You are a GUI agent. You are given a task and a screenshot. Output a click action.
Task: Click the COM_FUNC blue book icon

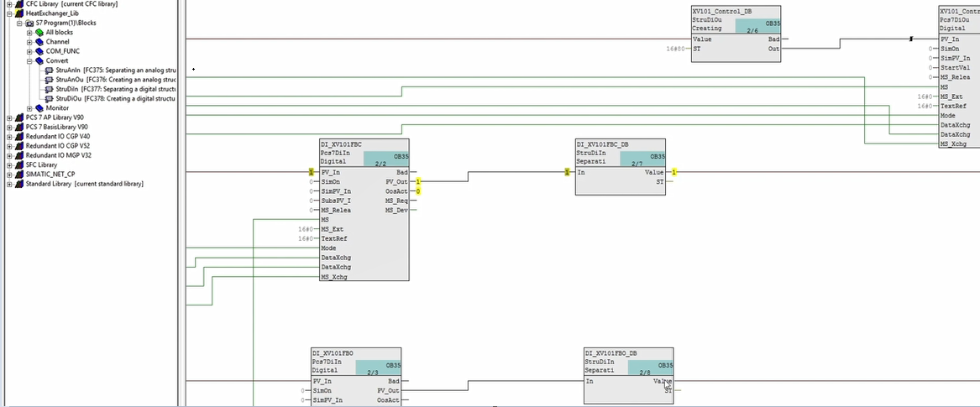click(x=39, y=51)
